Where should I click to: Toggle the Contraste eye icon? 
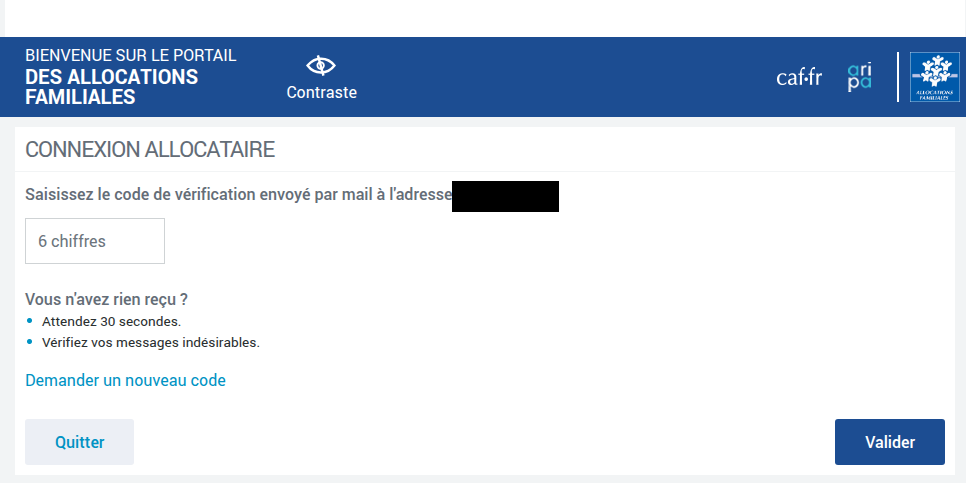[x=321, y=65]
